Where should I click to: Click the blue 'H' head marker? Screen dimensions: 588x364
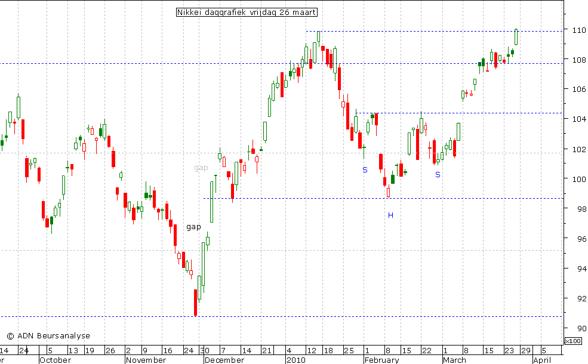coord(390,215)
